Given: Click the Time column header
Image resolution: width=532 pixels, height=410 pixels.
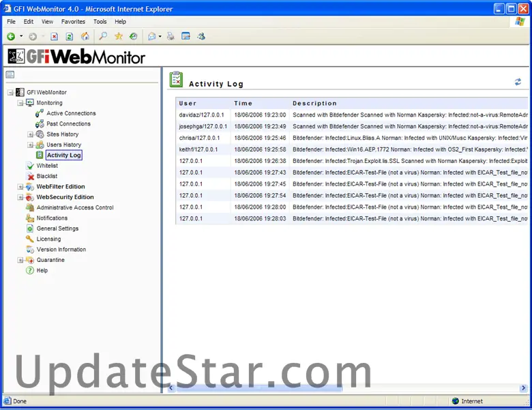Looking at the screenshot, I should (x=243, y=103).
